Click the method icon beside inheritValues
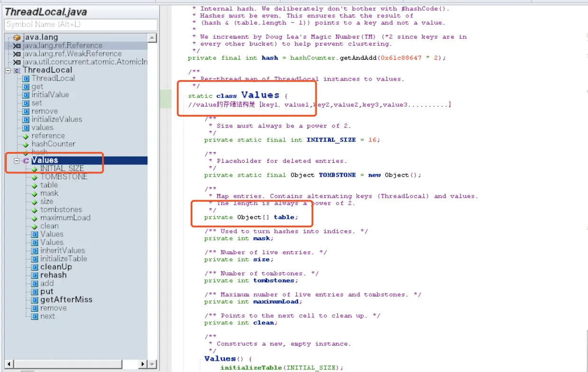This screenshot has height=372, width=588. click(x=35, y=251)
